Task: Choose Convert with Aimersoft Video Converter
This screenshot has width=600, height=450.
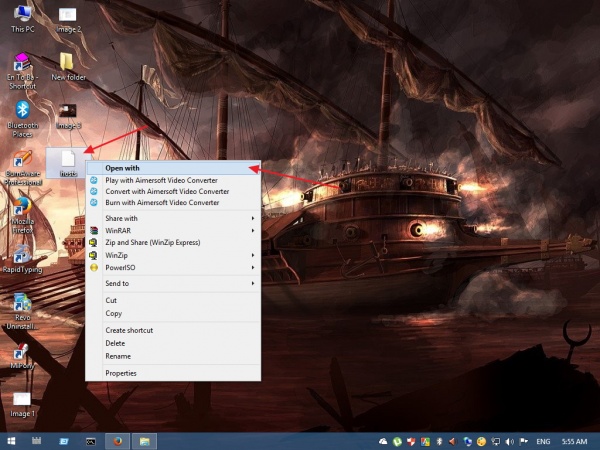Action: tap(173, 191)
